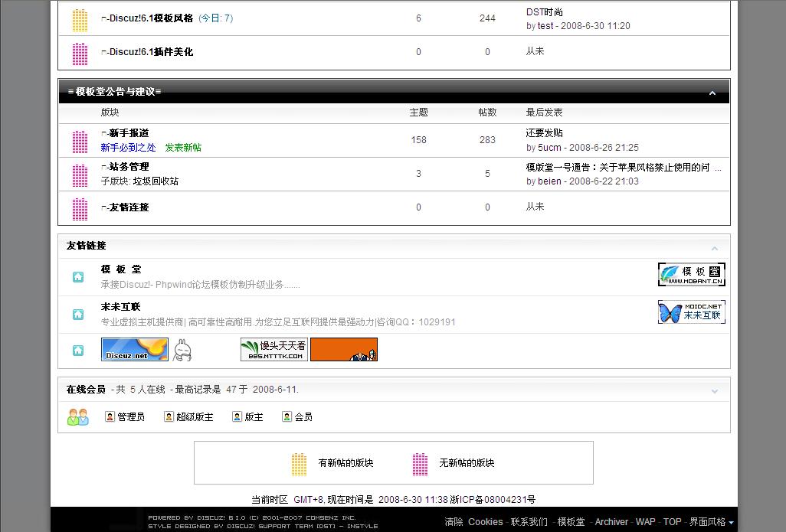Click the 在线会员 heading link
Screen dimensions: 786x532
tap(86, 389)
